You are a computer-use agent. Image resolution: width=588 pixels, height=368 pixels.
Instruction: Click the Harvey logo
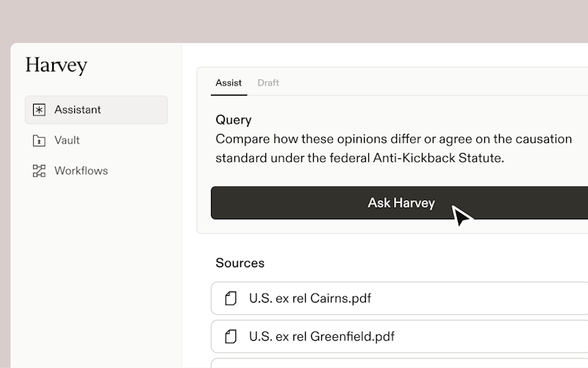tap(56, 65)
